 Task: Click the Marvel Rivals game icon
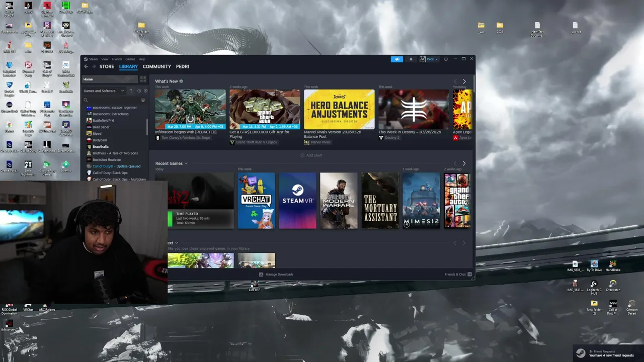tap(306, 142)
